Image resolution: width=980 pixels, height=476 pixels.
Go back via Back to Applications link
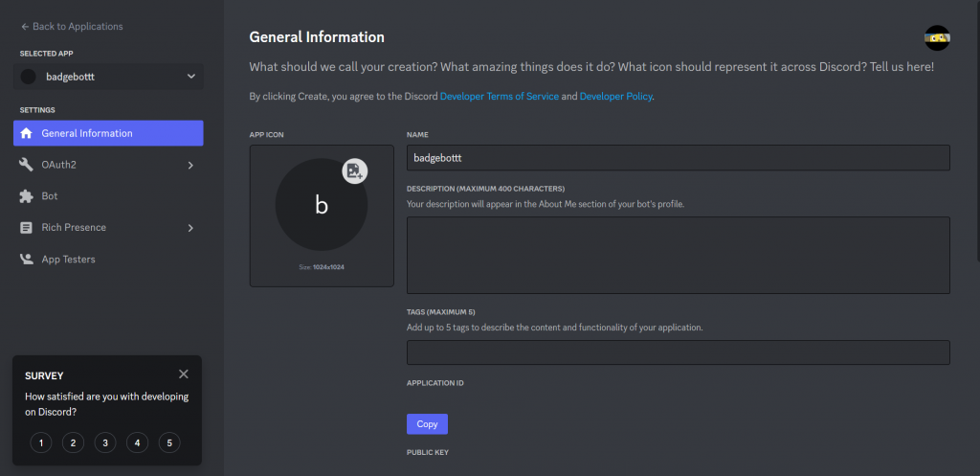coord(72,26)
